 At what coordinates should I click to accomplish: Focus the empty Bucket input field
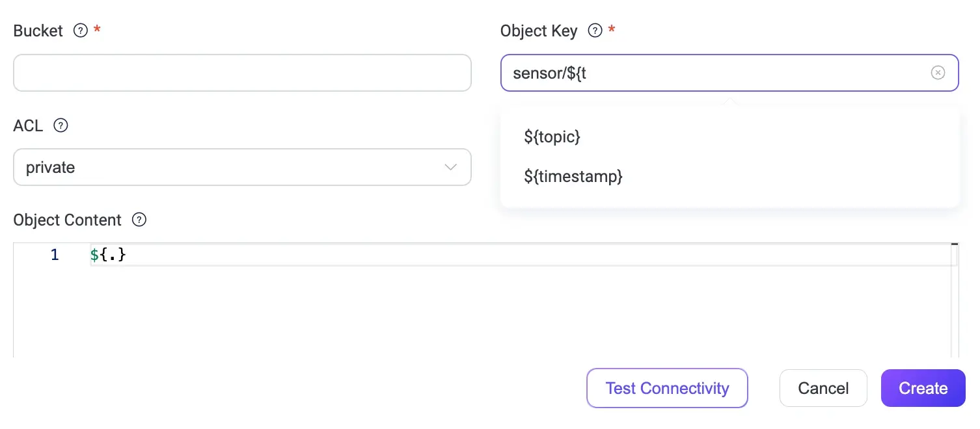click(x=242, y=73)
